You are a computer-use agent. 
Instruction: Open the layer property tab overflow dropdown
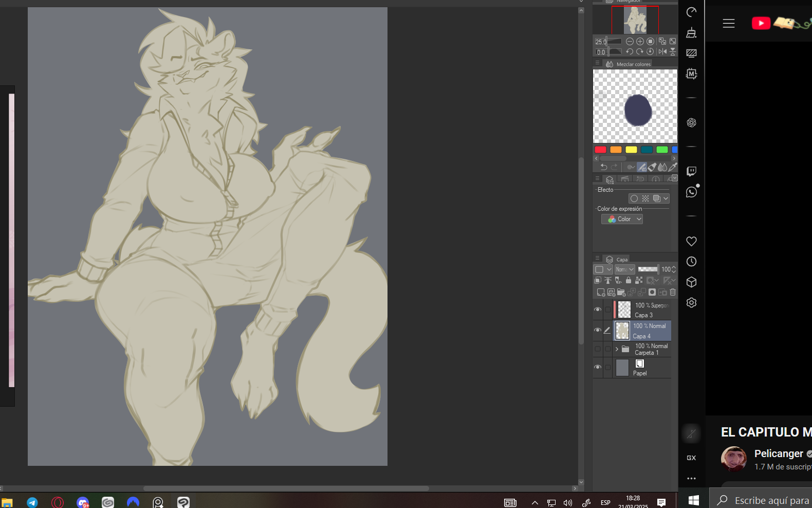(675, 178)
